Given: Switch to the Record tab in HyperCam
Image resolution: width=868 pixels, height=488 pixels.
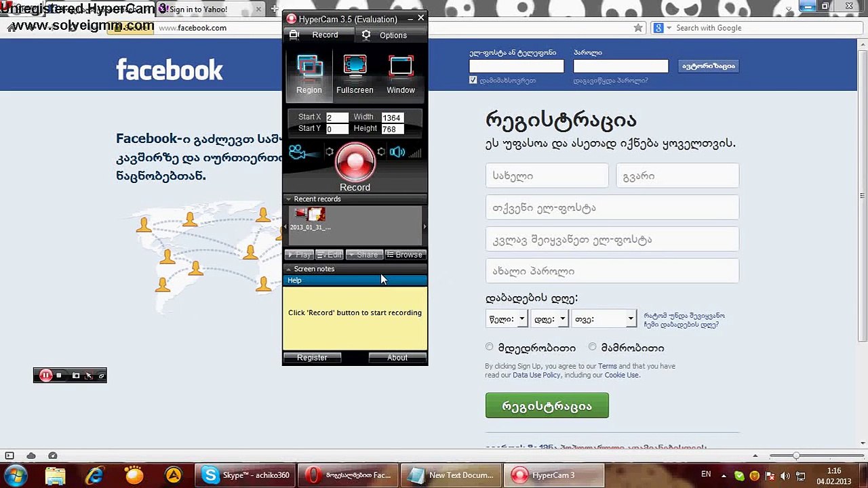Looking at the screenshot, I should [x=318, y=35].
